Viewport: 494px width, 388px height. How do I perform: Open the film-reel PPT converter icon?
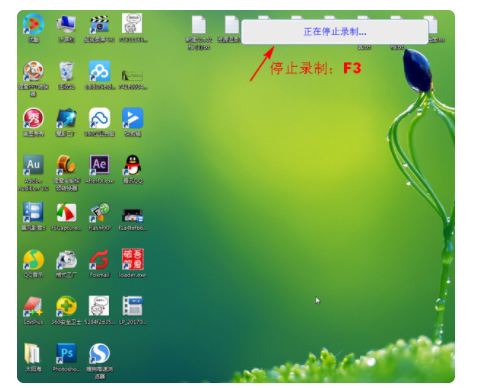33,71
